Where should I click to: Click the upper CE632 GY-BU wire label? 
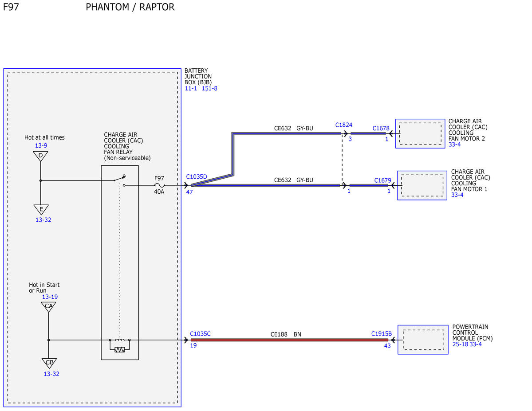[293, 128]
